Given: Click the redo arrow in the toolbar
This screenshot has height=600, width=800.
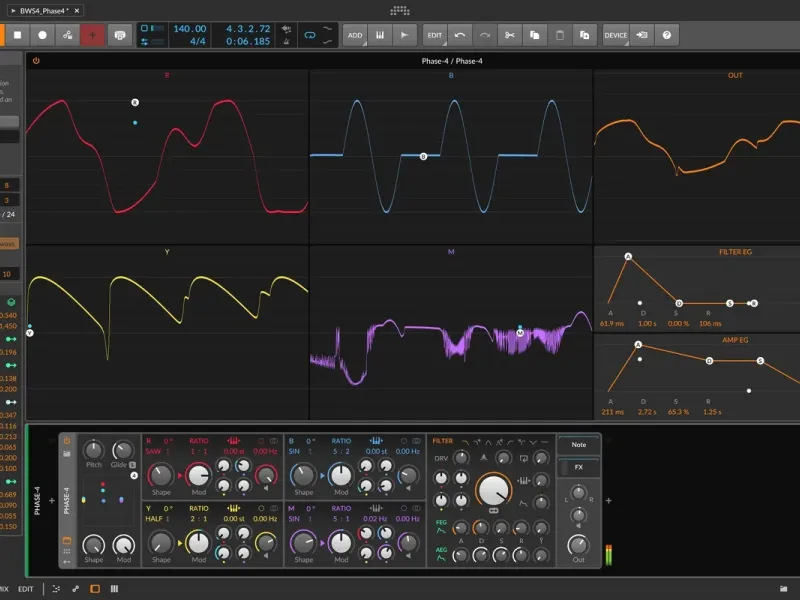Looking at the screenshot, I should tap(484, 35).
